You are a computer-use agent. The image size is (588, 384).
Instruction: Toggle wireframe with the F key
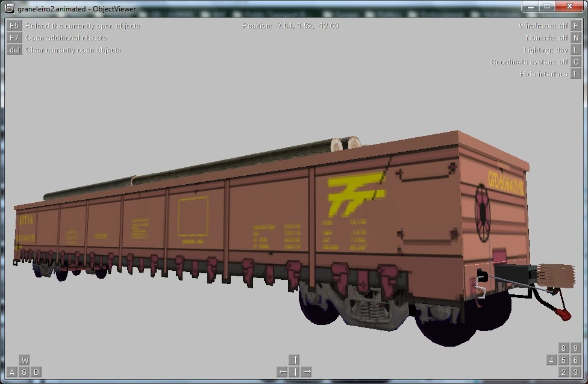click(x=575, y=26)
